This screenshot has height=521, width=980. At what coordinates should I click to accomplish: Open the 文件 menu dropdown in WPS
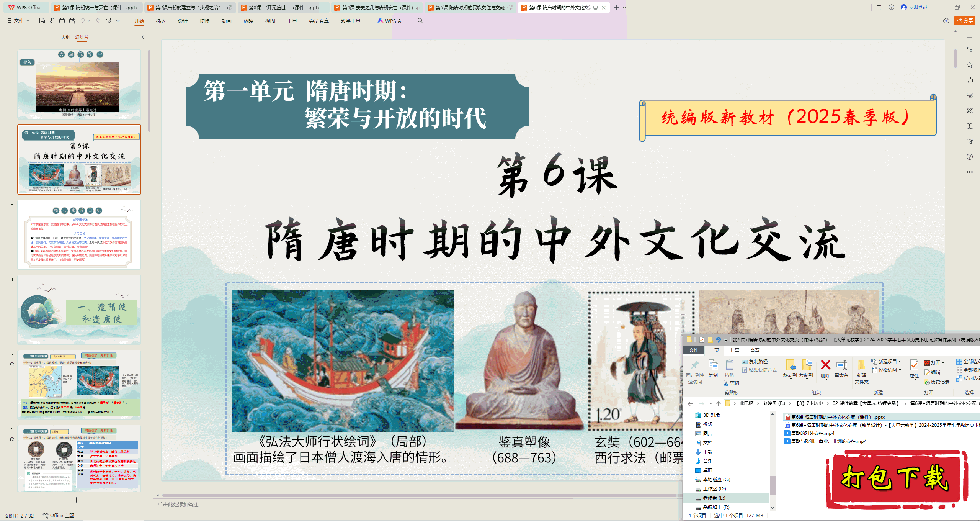18,21
